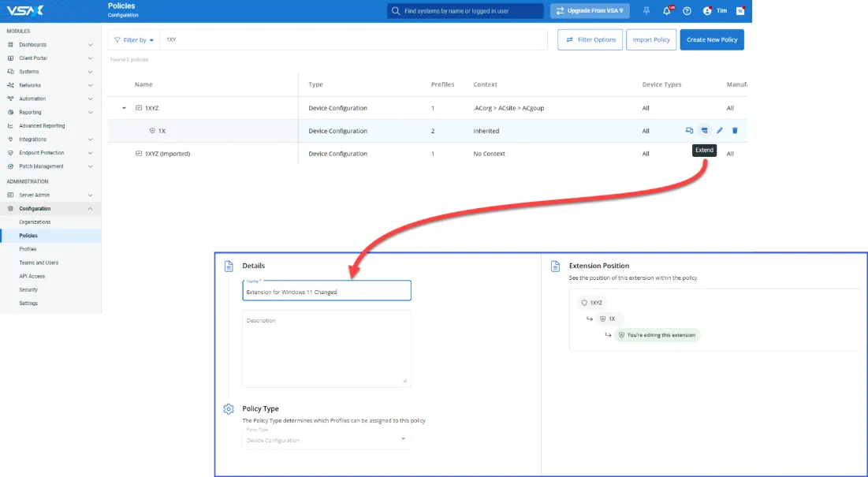Click the pencil edit icon for 1X
868x477 pixels.
click(x=720, y=131)
